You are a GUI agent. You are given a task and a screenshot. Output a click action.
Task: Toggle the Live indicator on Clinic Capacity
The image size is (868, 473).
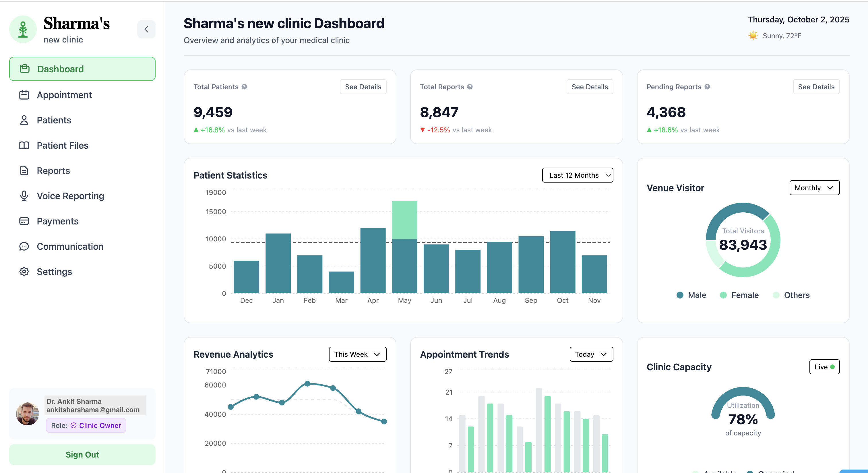(824, 367)
